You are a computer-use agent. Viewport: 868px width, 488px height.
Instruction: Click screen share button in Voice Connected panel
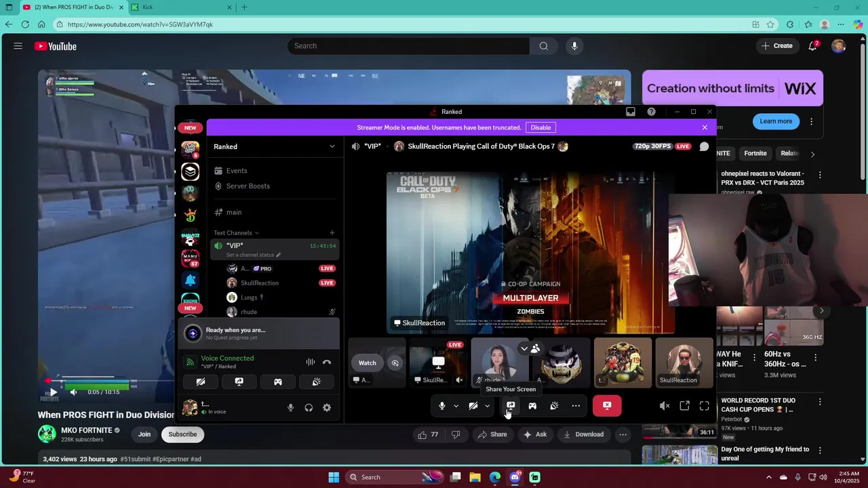pyautogui.click(x=239, y=382)
